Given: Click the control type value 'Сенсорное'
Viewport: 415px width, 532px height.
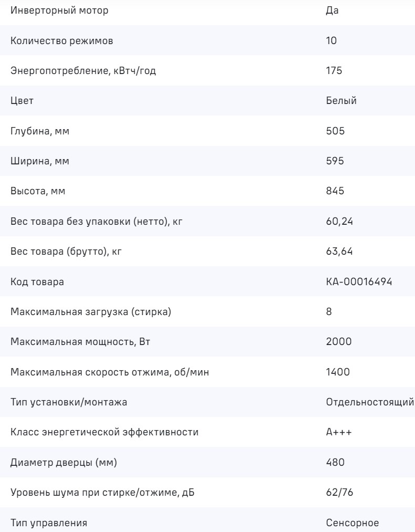Looking at the screenshot, I should click(352, 524).
